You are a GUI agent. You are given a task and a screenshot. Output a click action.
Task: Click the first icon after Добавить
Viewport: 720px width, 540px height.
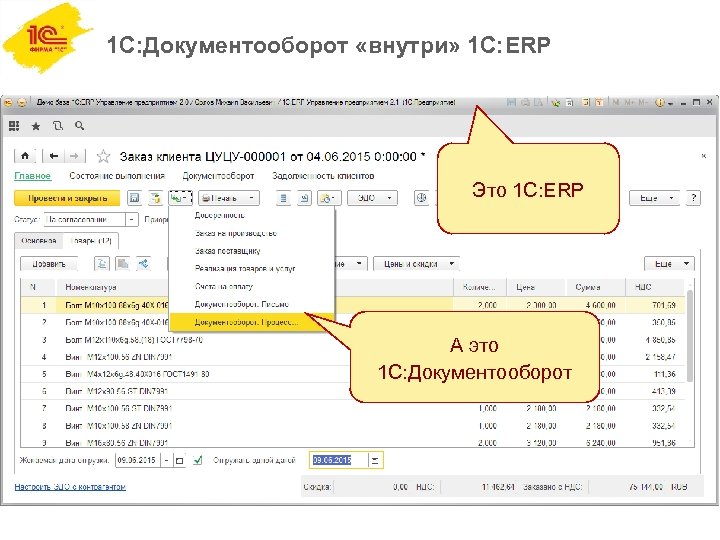[101, 264]
